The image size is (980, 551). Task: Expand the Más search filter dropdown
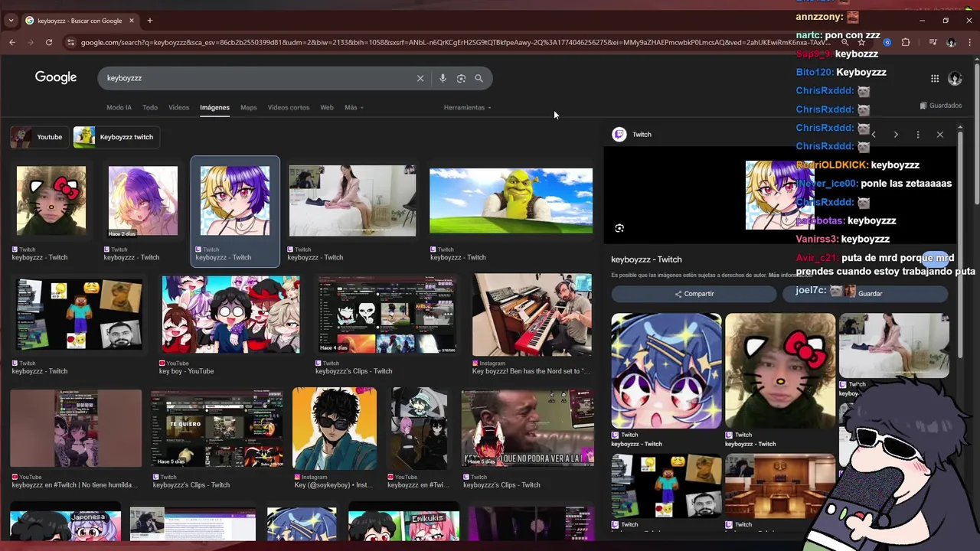click(x=354, y=107)
